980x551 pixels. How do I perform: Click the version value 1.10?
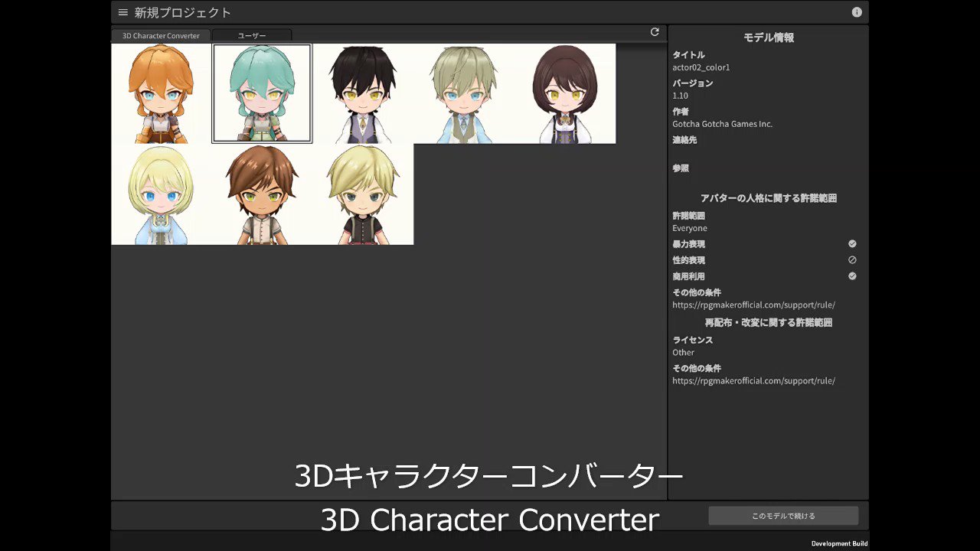[x=680, y=96]
